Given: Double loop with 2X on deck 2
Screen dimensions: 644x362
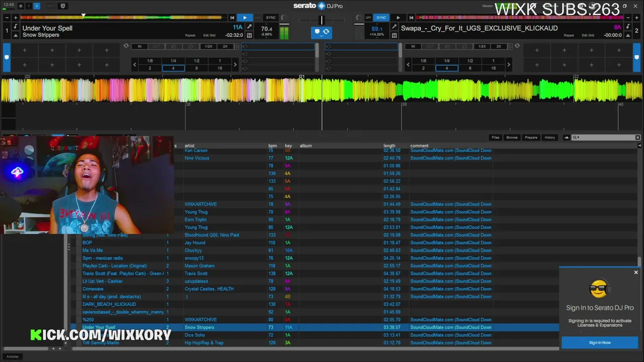Looking at the screenshot, I should 499,46.
